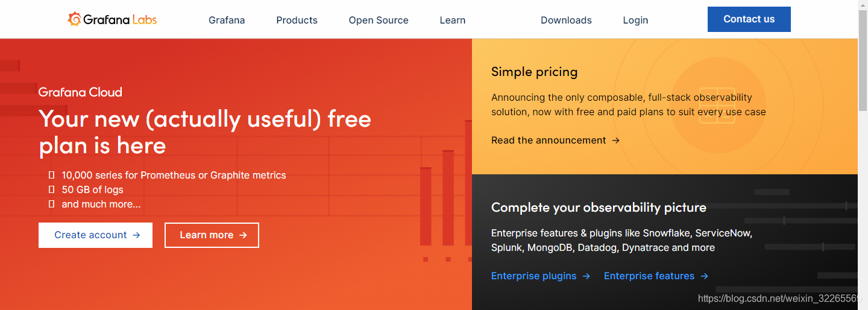Screen dimensions: 868x310
Task: Click the Learn more button
Action: [212, 235]
